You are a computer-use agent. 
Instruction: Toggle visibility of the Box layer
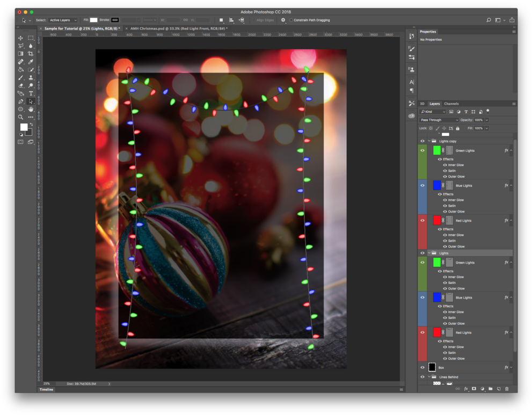(422, 367)
